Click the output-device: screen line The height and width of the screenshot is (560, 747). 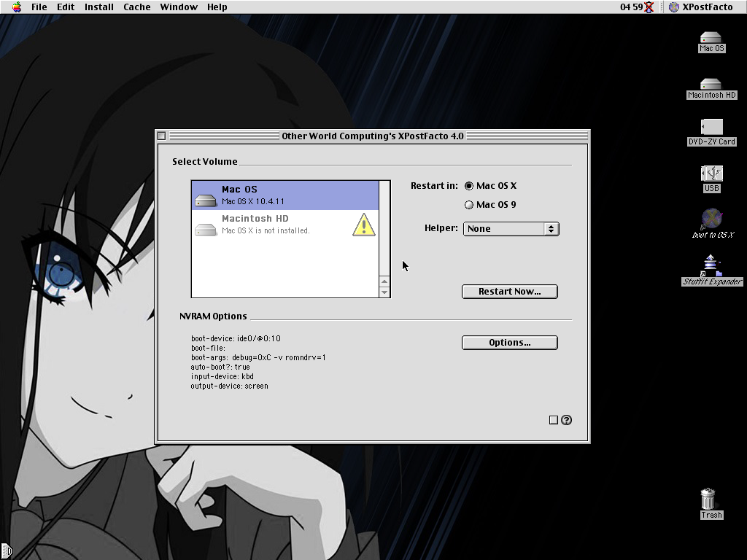coord(229,386)
